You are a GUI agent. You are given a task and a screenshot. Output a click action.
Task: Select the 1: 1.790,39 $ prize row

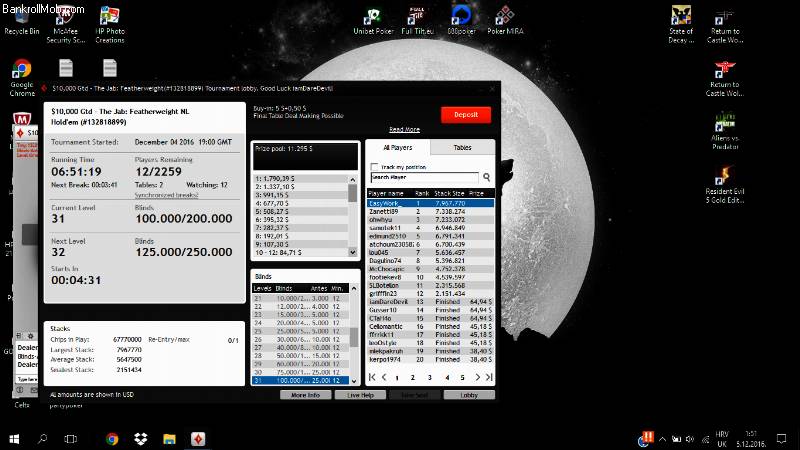coord(301,179)
